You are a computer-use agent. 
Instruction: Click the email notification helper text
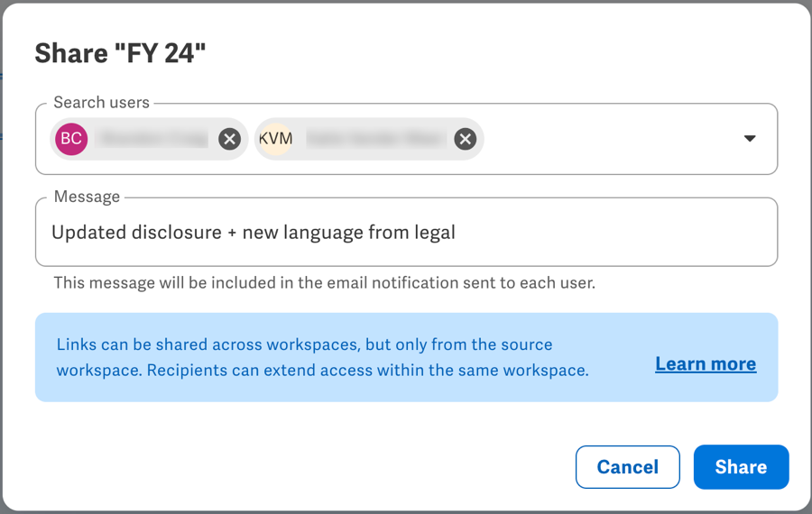tap(325, 282)
